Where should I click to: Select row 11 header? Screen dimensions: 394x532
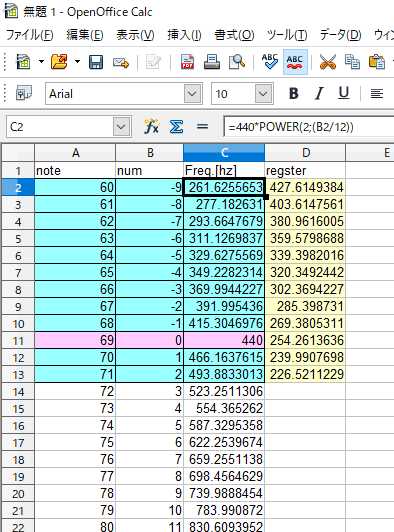coord(18,340)
